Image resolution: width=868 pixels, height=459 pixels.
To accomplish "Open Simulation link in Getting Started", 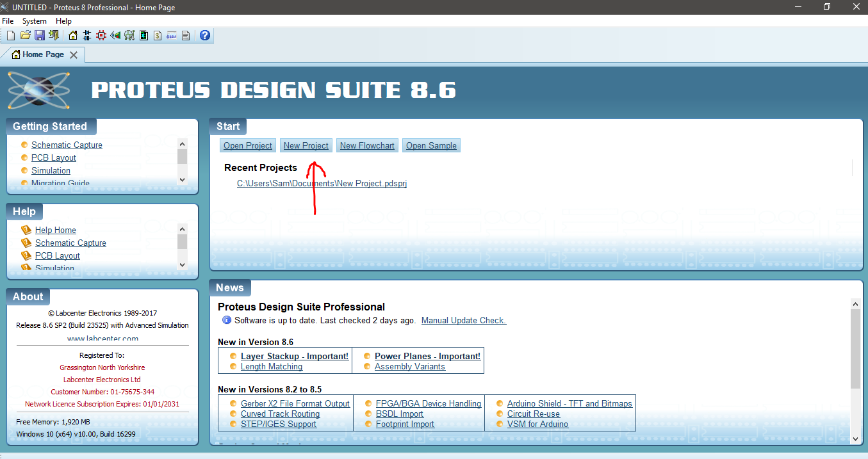I will coord(51,170).
